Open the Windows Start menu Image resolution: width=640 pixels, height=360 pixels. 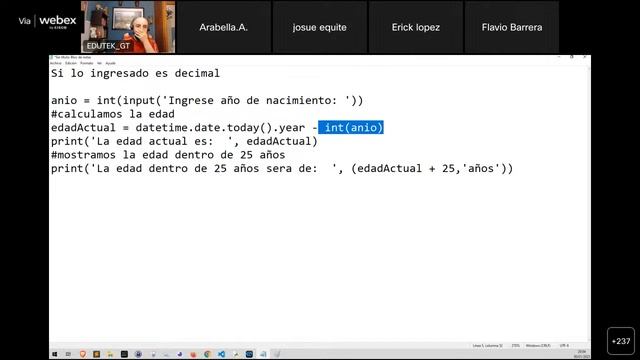point(54,354)
